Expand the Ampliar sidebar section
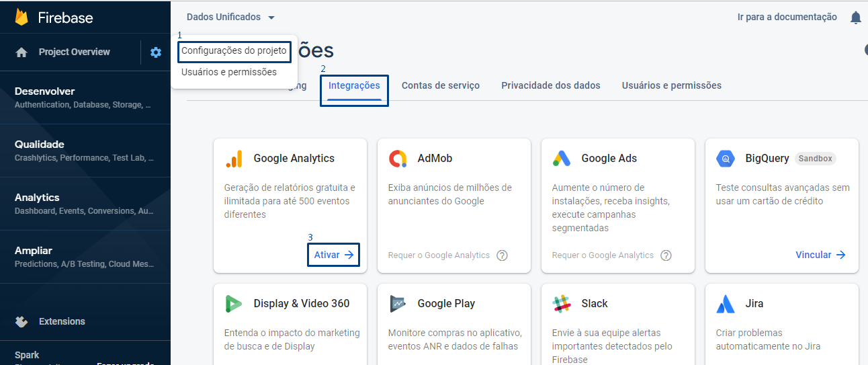The image size is (868, 365). pyautogui.click(x=85, y=257)
